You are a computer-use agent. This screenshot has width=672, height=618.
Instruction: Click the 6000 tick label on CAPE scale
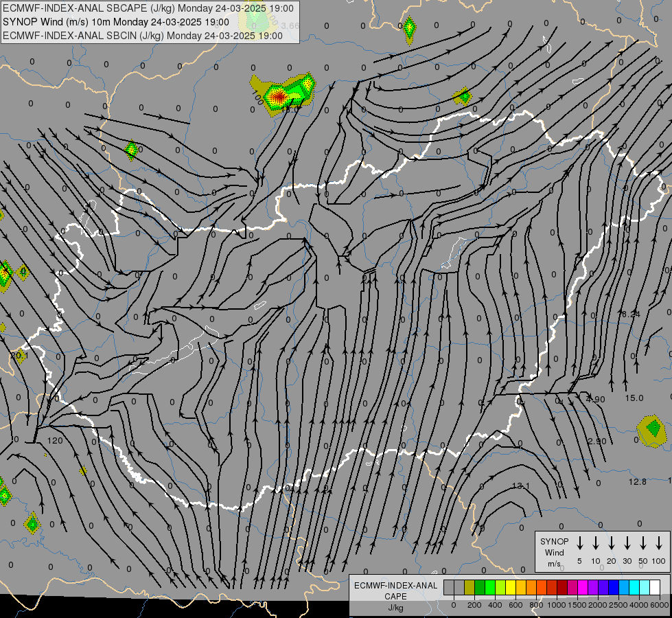[660, 605]
